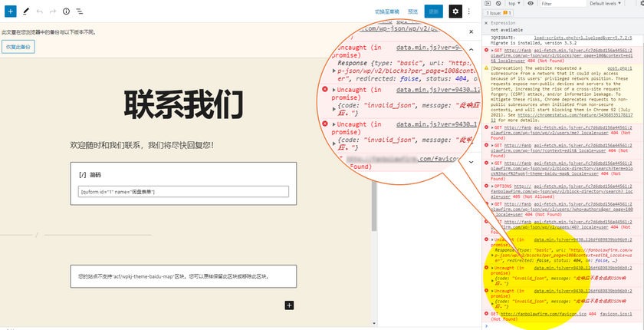Click the 恢复此备份 restore backup button
The height and width of the screenshot is (330, 644).
(x=18, y=47)
